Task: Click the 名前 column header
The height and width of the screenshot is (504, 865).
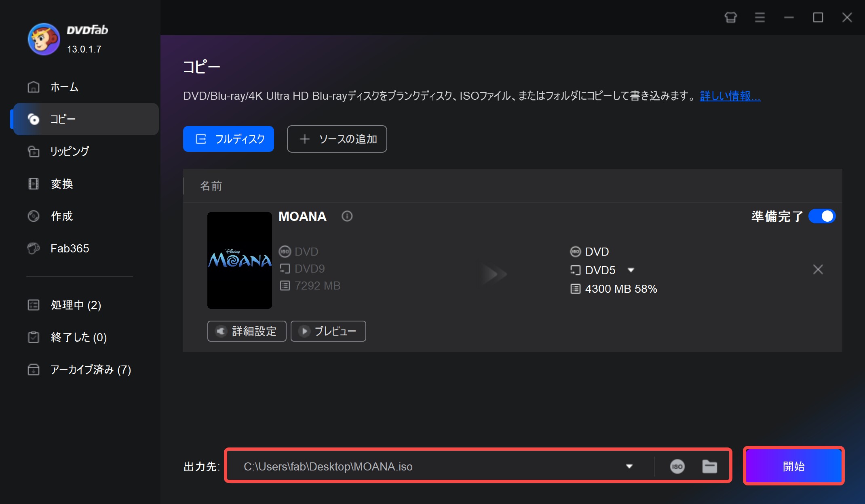Action: [211, 186]
